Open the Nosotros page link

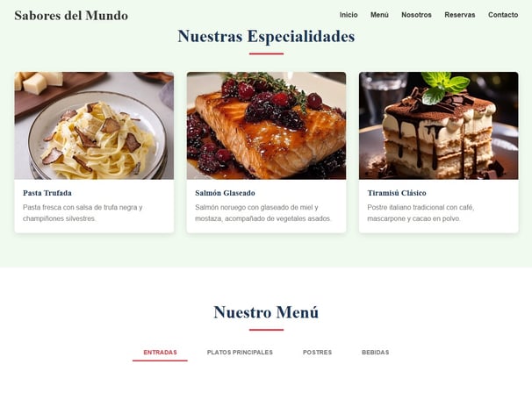[x=416, y=15]
